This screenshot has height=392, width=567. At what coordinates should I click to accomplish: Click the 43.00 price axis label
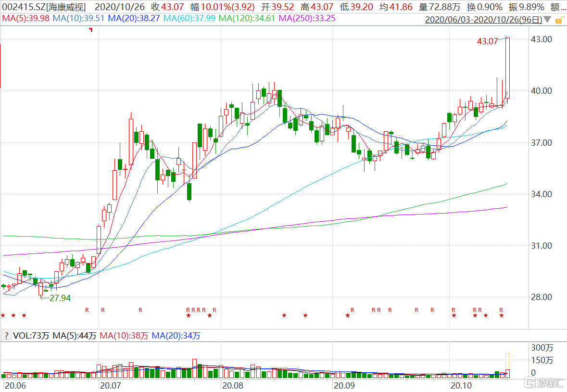pyautogui.click(x=542, y=39)
